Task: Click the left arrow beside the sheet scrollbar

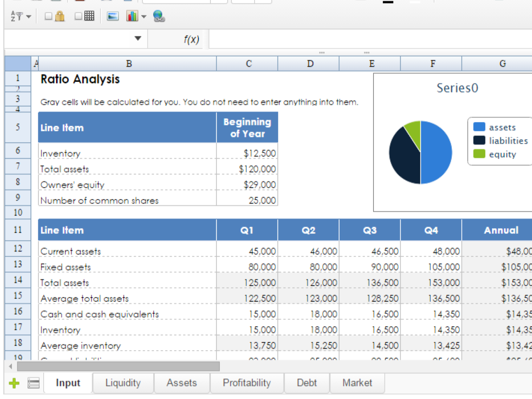Action: tap(10, 366)
